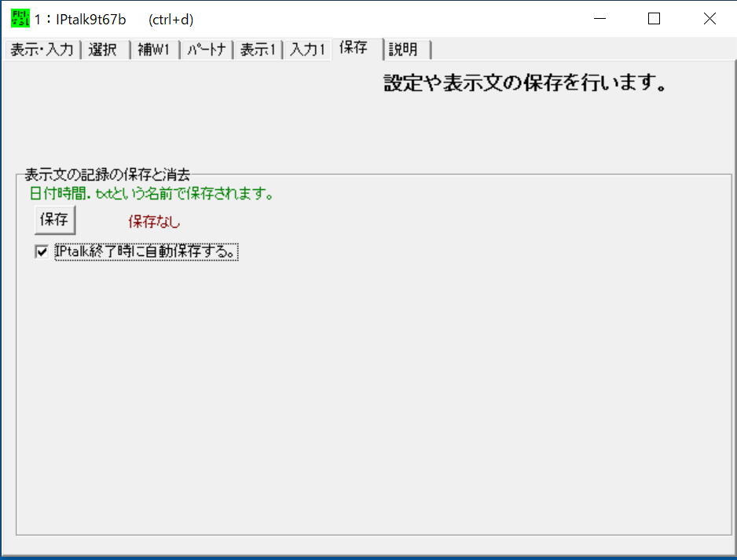Select the 保存 tab
This screenshot has height=560, width=737.
[x=354, y=48]
